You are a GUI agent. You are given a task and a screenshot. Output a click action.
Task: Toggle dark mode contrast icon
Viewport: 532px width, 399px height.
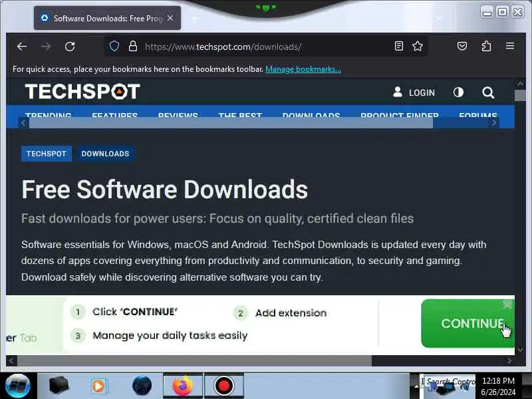tap(458, 92)
